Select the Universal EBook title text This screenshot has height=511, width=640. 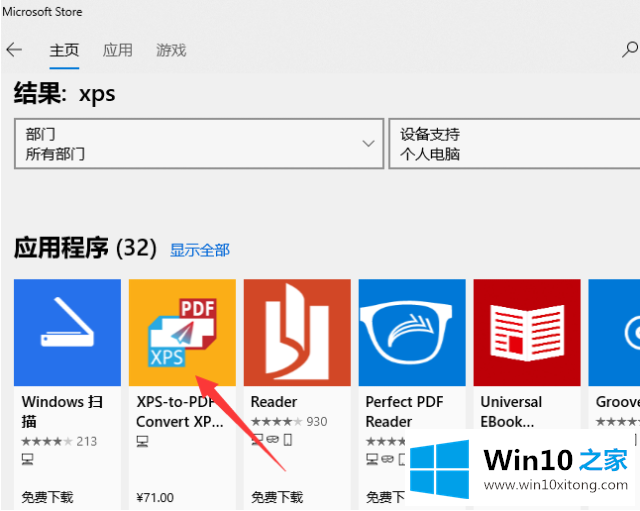(511, 411)
